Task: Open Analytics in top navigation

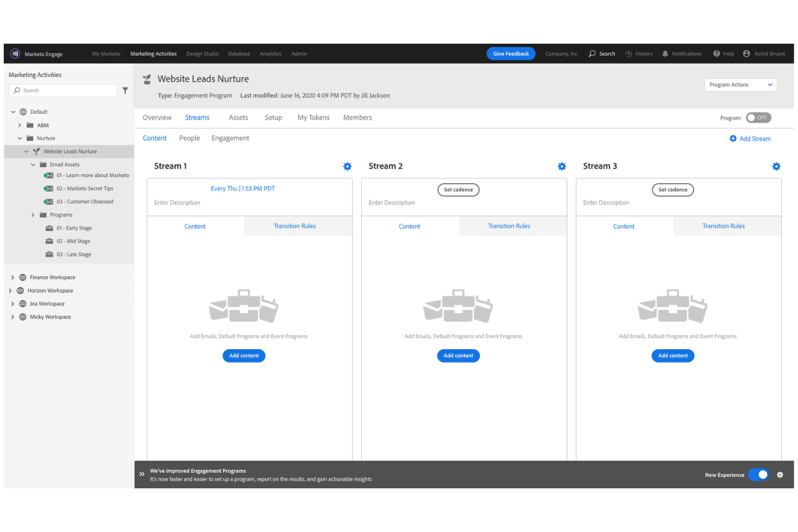Action: point(271,54)
